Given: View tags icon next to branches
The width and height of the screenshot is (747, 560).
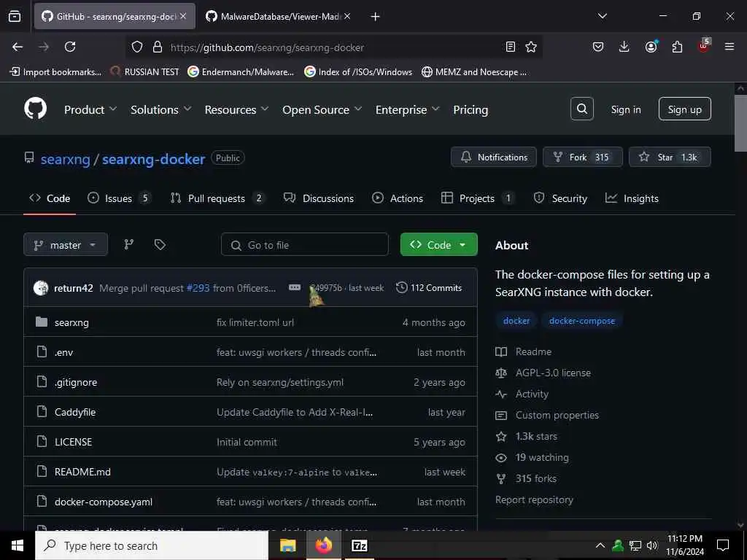Looking at the screenshot, I should [x=160, y=244].
